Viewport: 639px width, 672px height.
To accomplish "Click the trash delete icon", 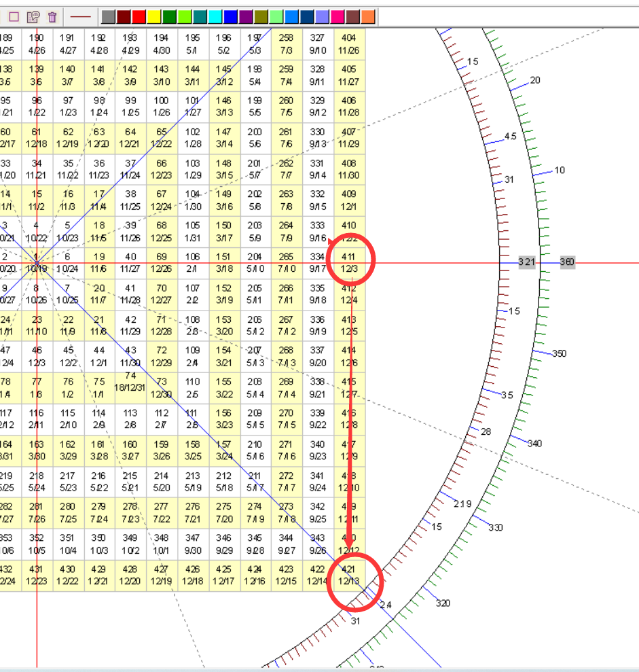I will pos(52,17).
